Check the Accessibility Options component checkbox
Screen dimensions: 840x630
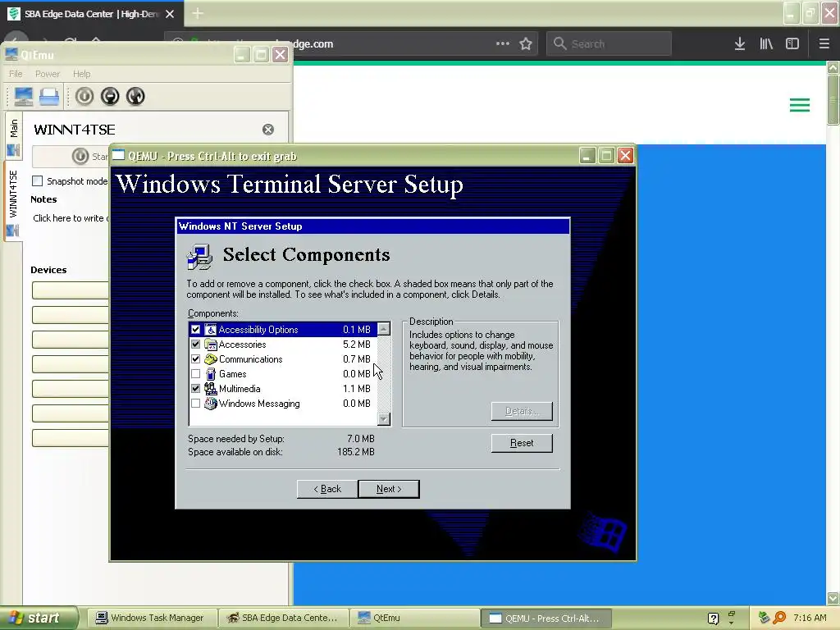[x=195, y=330]
